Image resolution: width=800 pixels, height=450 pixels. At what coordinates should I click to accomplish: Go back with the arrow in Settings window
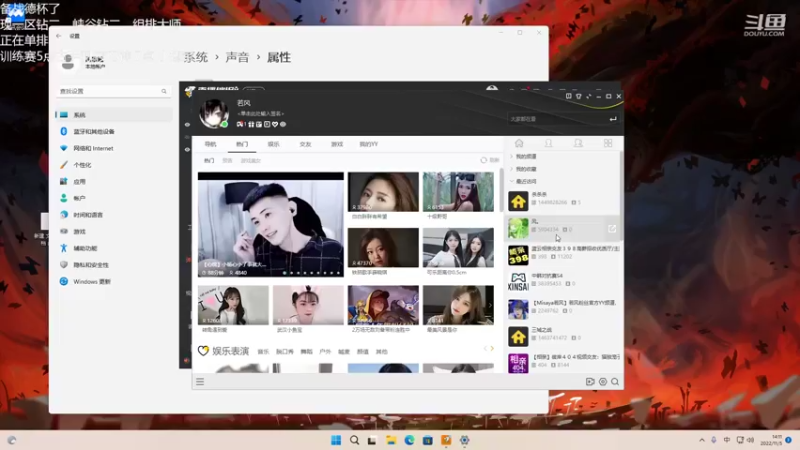(59, 36)
